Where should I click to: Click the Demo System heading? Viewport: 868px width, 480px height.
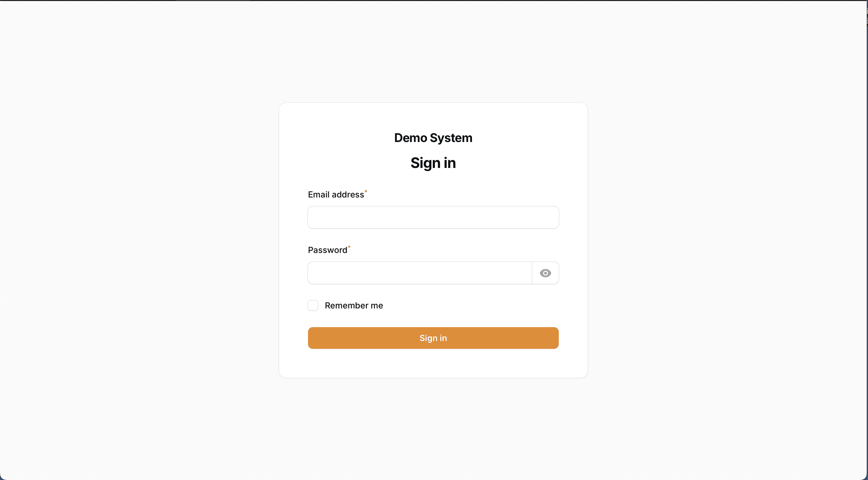(433, 137)
